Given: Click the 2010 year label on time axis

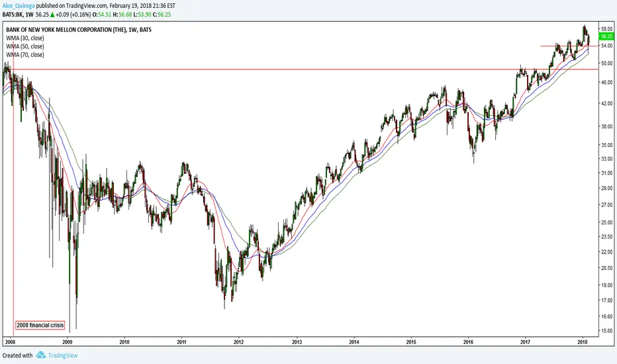Looking at the screenshot, I should pyautogui.click(x=124, y=342).
